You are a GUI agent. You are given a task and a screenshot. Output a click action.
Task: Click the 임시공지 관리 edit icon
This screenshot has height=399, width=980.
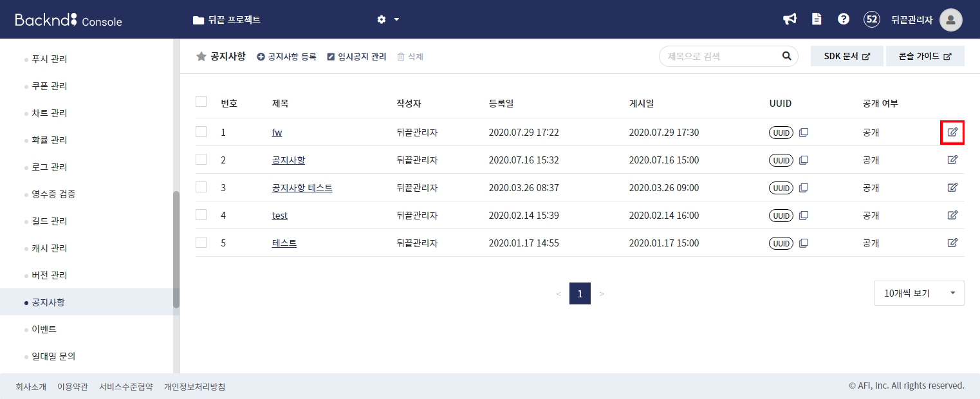[329, 56]
